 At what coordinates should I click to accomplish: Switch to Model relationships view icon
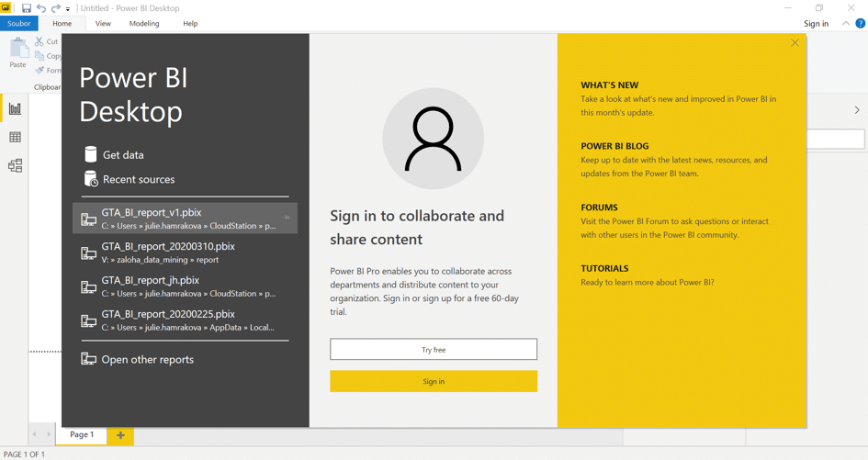[x=15, y=165]
